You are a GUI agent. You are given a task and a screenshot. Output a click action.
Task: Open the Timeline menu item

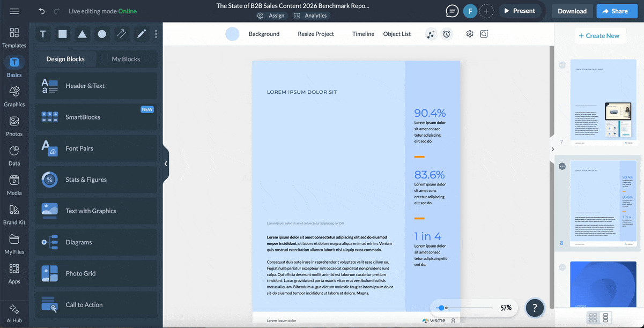363,34
